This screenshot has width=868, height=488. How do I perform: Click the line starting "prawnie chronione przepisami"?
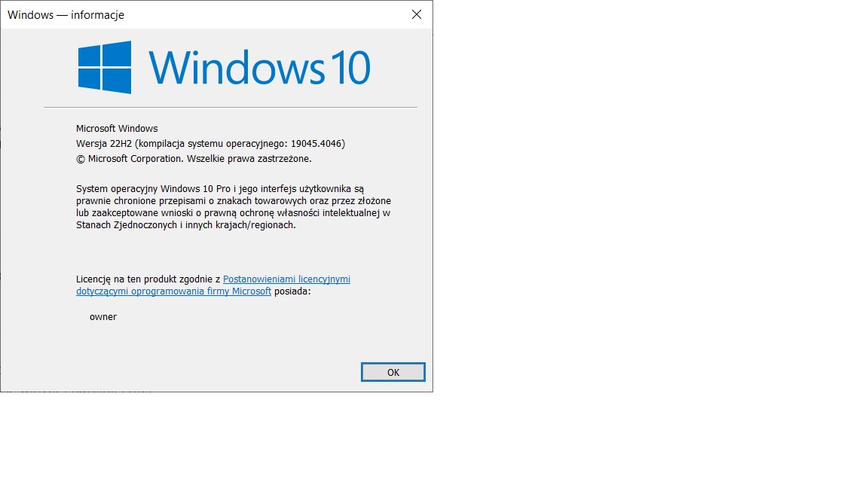pyautogui.click(x=233, y=201)
